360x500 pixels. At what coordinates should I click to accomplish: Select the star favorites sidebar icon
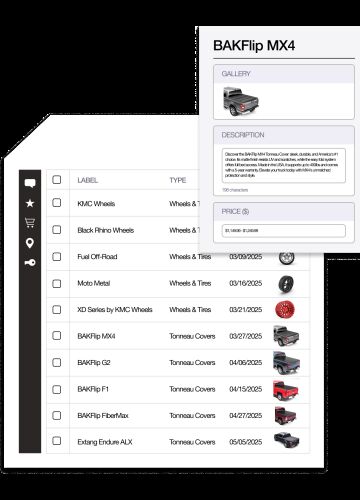point(30,203)
